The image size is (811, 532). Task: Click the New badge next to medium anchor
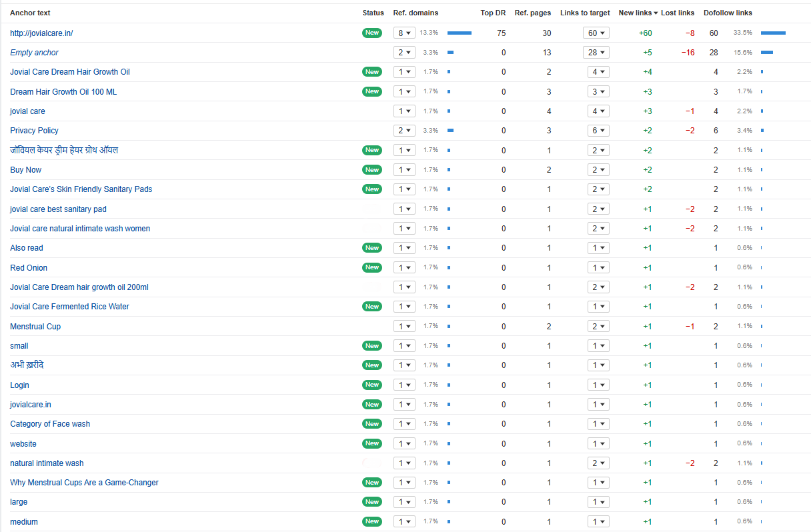371,521
